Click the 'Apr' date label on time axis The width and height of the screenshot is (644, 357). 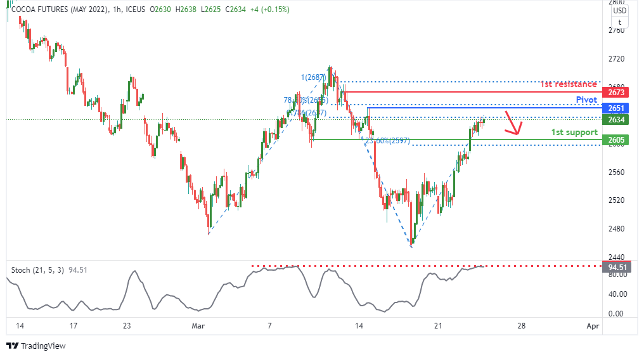[593, 326]
